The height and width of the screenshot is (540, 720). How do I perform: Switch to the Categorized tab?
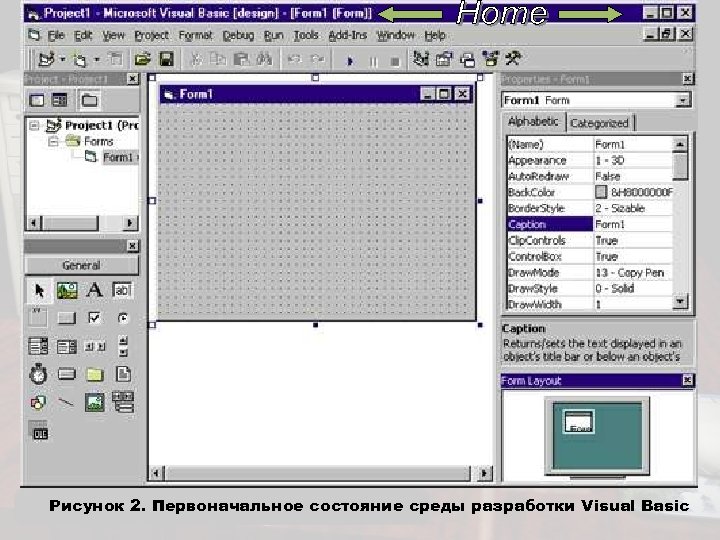click(600, 123)
